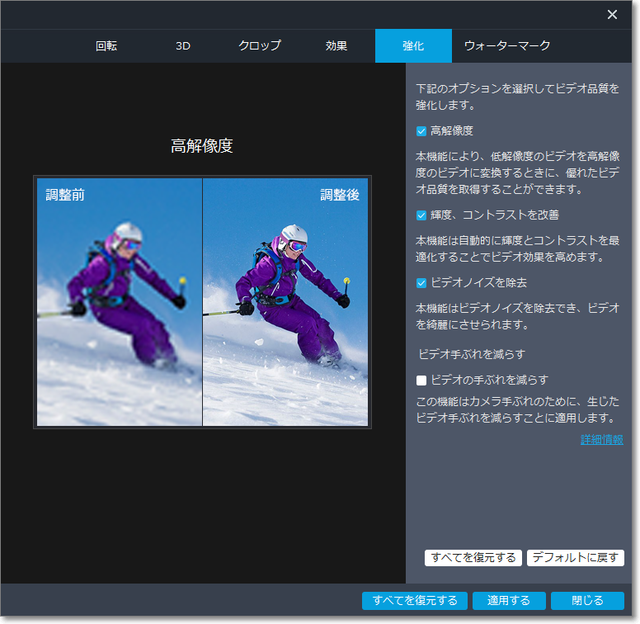Enable ビデオの手ぶれを減らす checkbox
This screenshot has height=624, width=640.
[422, 380]
